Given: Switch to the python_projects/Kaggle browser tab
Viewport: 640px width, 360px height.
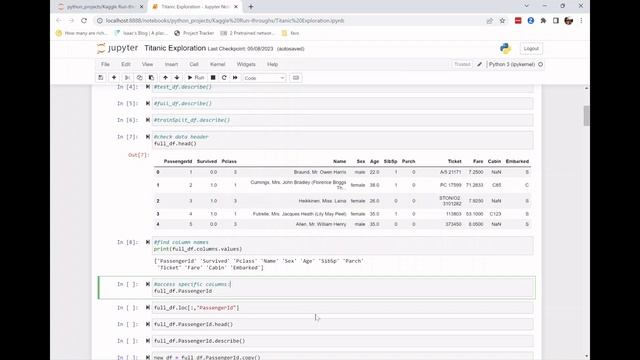Looking at the screenshot, I should point(100,7).
